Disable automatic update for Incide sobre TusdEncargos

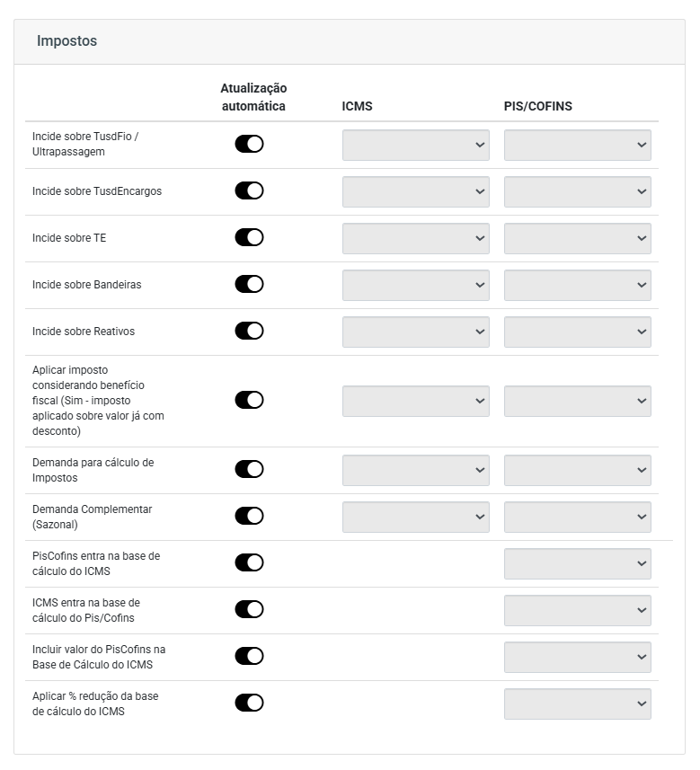pyautogui.click(x=249, y=191)
